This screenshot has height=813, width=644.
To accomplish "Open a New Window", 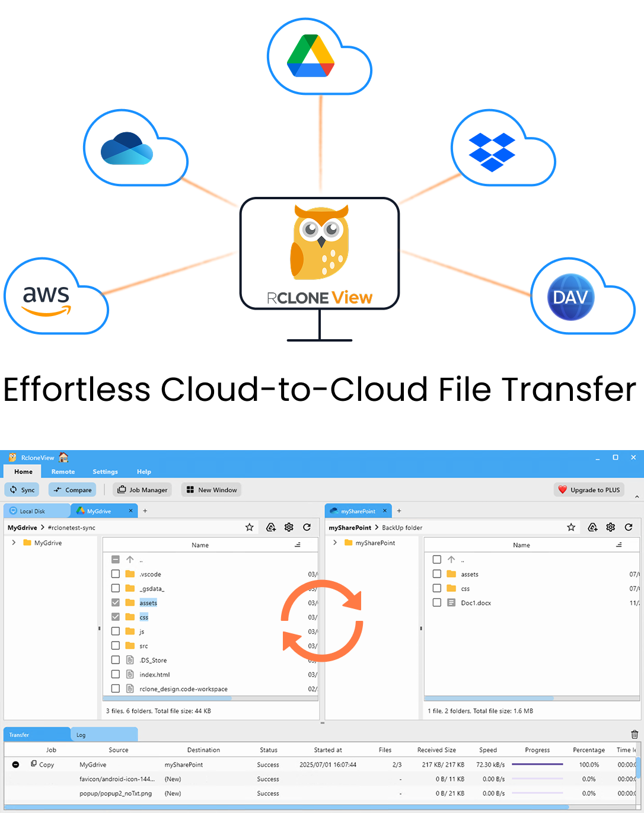I will (x=211, y=489).
